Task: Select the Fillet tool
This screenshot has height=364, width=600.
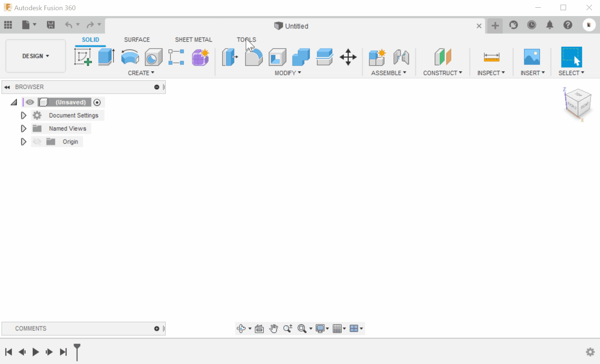Action: coord(254,57)
